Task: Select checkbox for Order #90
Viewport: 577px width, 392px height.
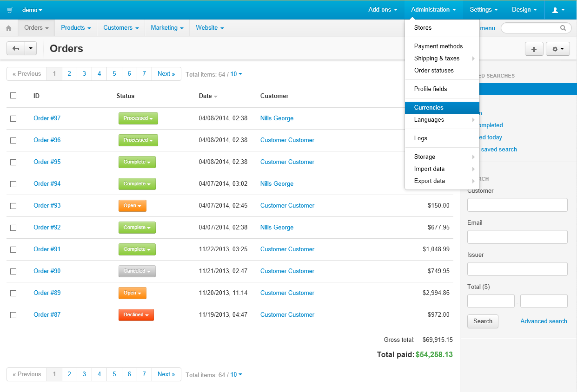Action: pos(13,271)
